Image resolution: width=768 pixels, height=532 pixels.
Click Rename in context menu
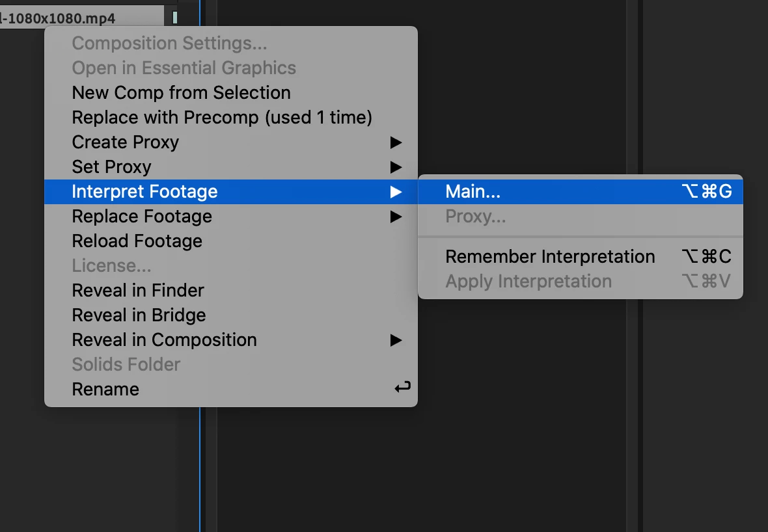click(105, 390)
